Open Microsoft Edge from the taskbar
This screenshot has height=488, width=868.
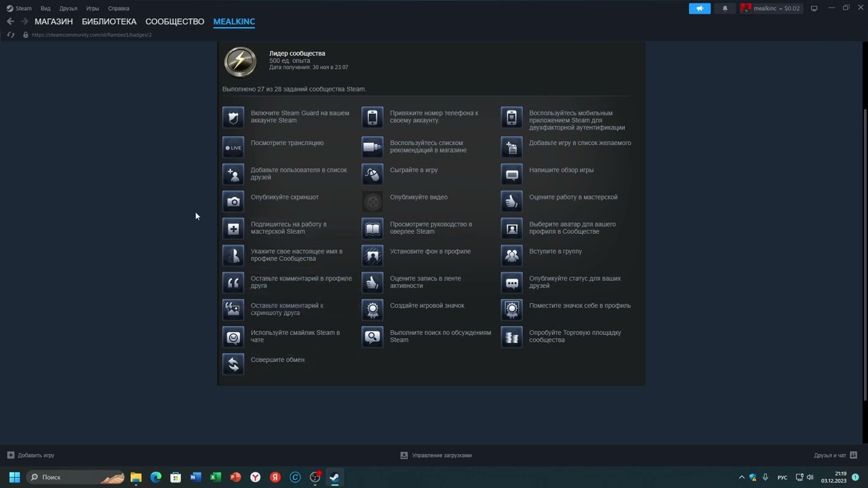(155, 477)
